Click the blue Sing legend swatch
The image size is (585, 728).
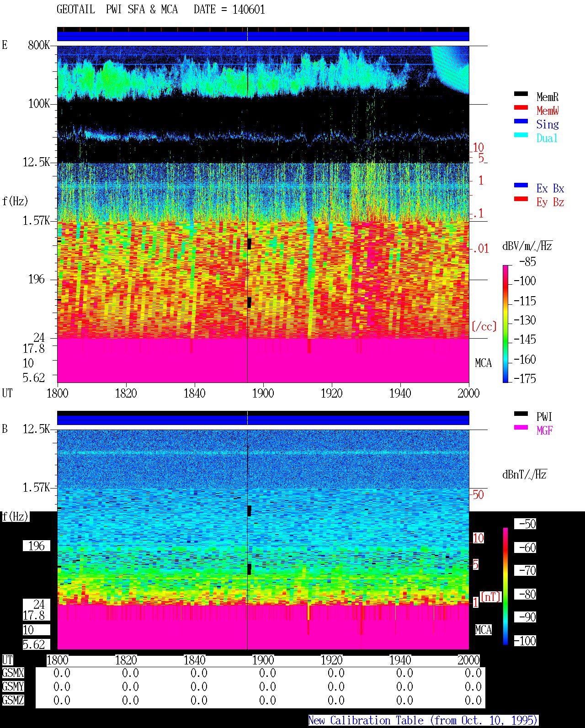(x=521, y=121)
